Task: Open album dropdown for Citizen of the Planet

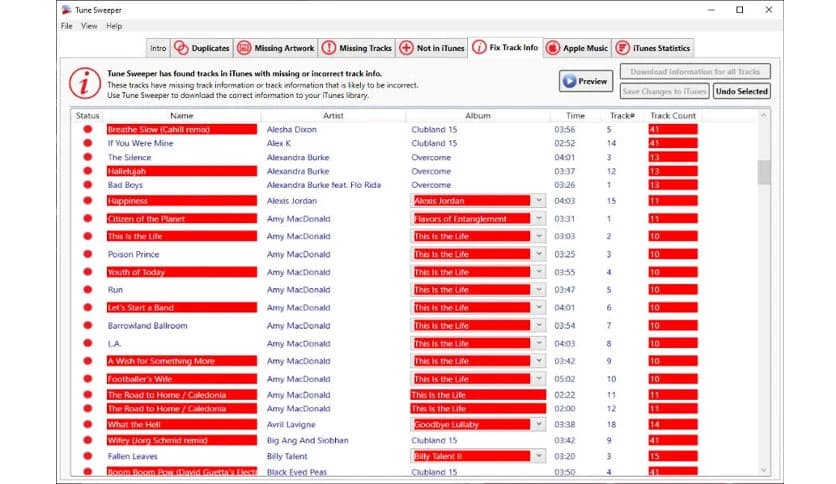Action: [539, 219]
